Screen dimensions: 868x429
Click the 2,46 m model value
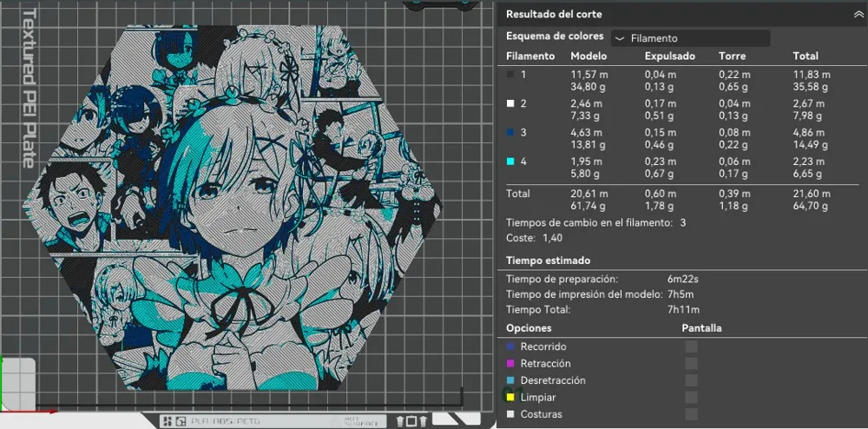[586, 103]
